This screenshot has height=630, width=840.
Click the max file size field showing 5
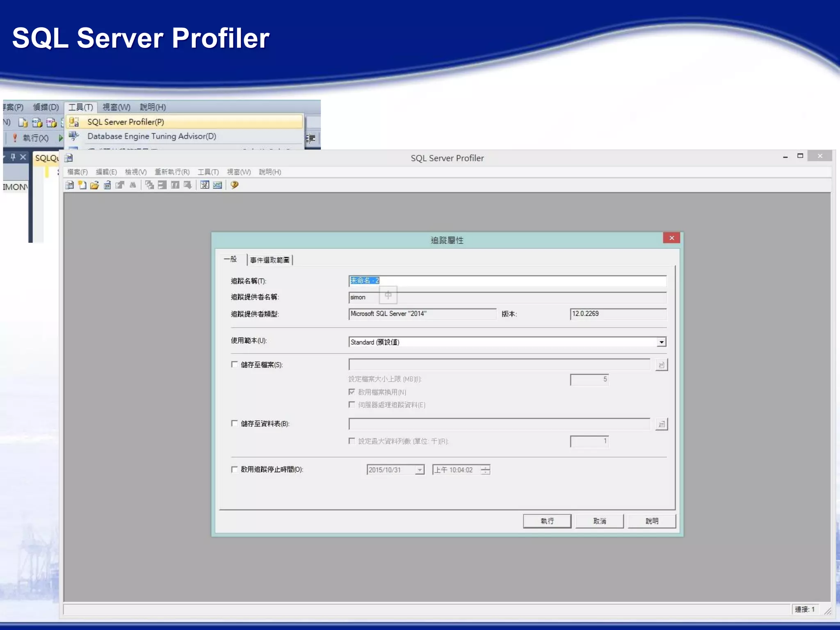point(589,379)
